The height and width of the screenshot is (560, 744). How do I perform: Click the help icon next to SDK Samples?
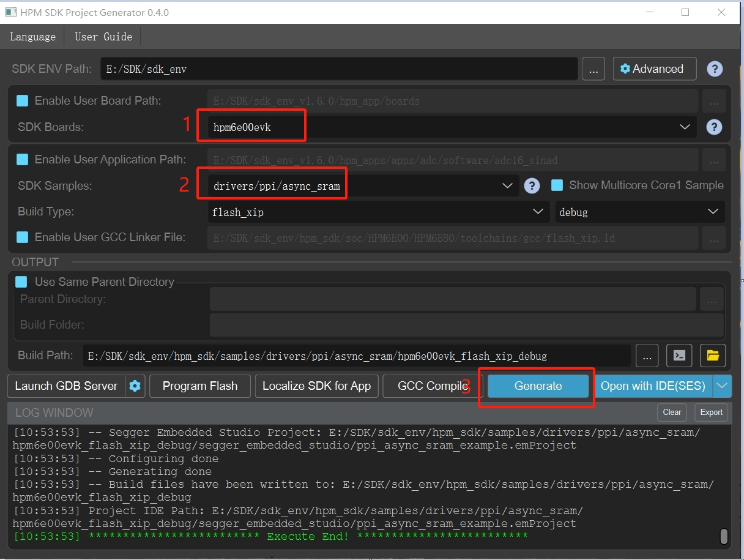[532, 185]
